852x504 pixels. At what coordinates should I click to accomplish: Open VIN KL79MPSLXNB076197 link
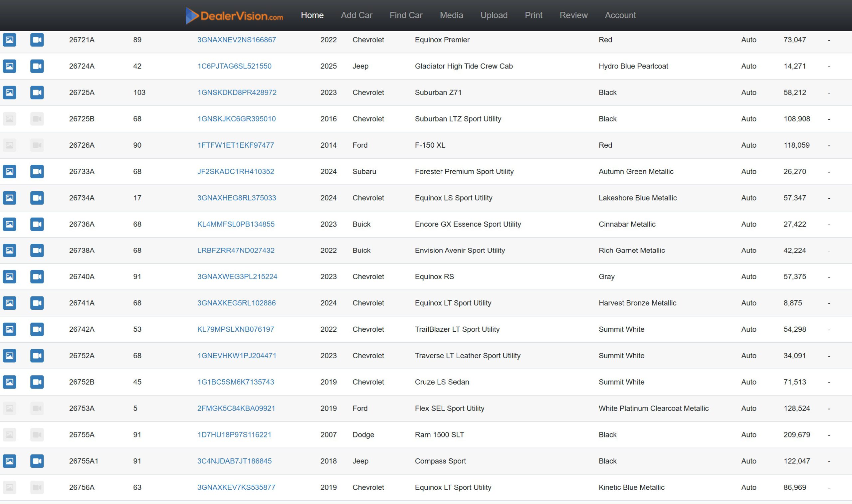point(236,329)
